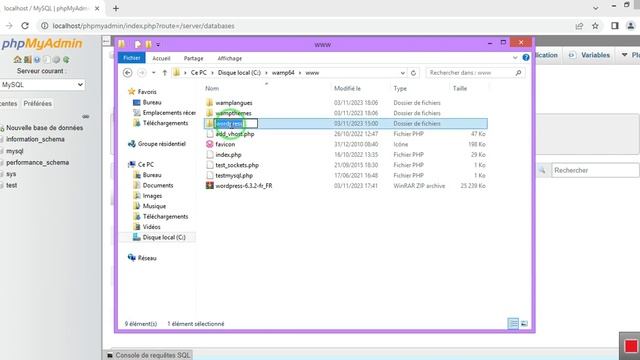This screenshot has width=640, height=360.
Task: Open the information_schema database
Action: coord(35,139)
